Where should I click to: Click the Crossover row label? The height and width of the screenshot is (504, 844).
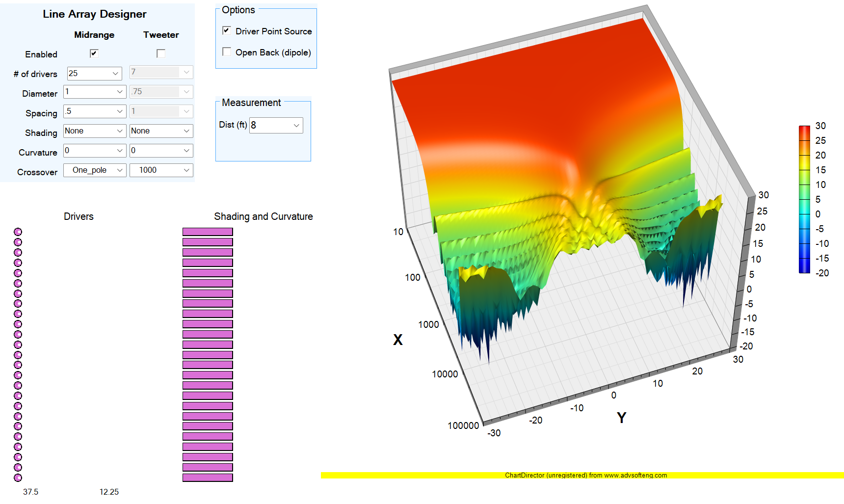coord(37,172)
